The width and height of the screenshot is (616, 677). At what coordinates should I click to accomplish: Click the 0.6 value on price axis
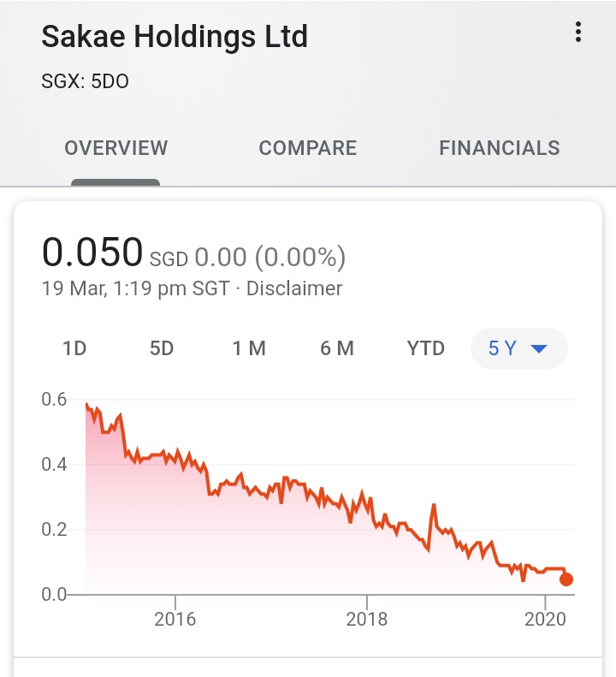[54, 399]
